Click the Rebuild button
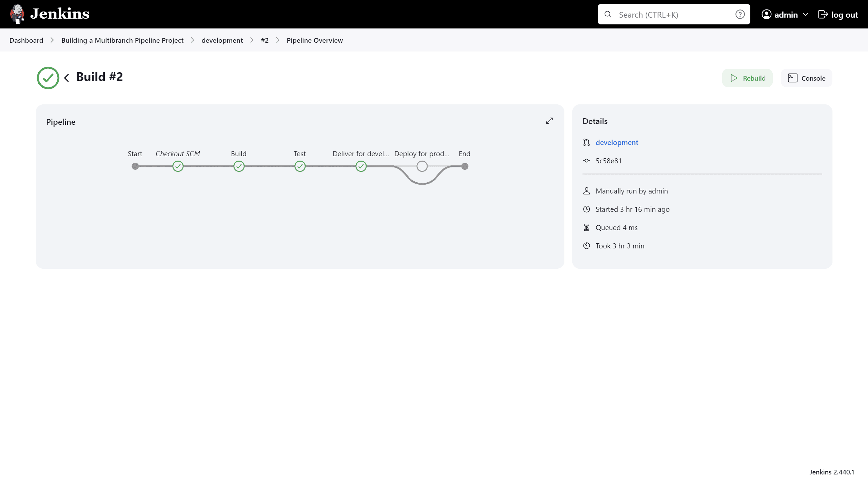Screen dimensions: 868x488 pyautogui.click(x=748, y=78)
